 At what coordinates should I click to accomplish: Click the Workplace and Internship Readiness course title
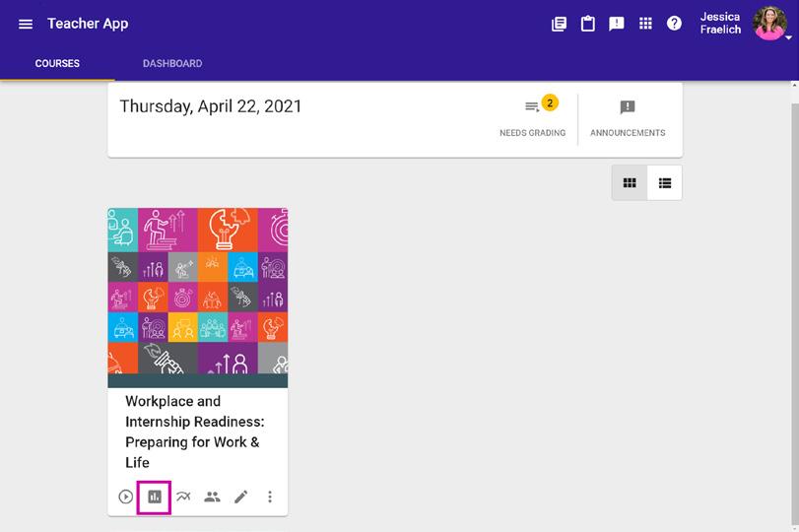[x=195, y=432]
